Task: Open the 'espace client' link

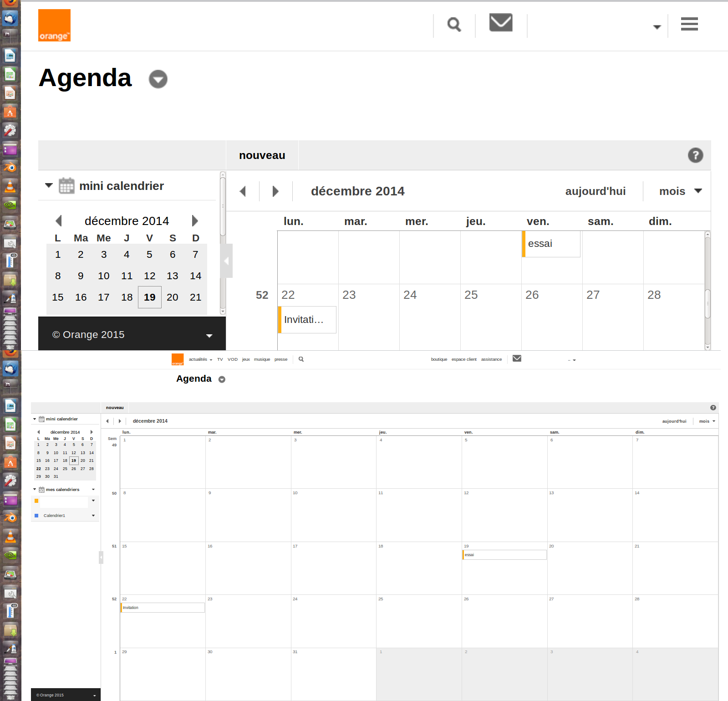Action: 464,359
